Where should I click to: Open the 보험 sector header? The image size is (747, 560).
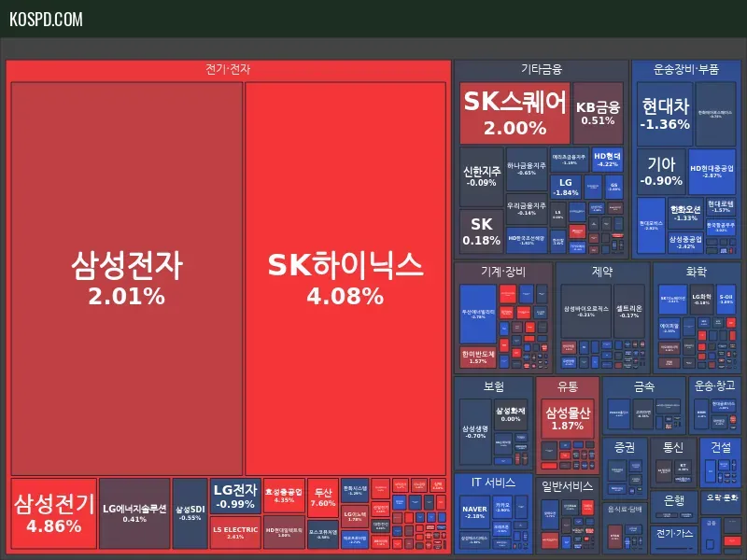pyautogui.click(x=494, y=386)
